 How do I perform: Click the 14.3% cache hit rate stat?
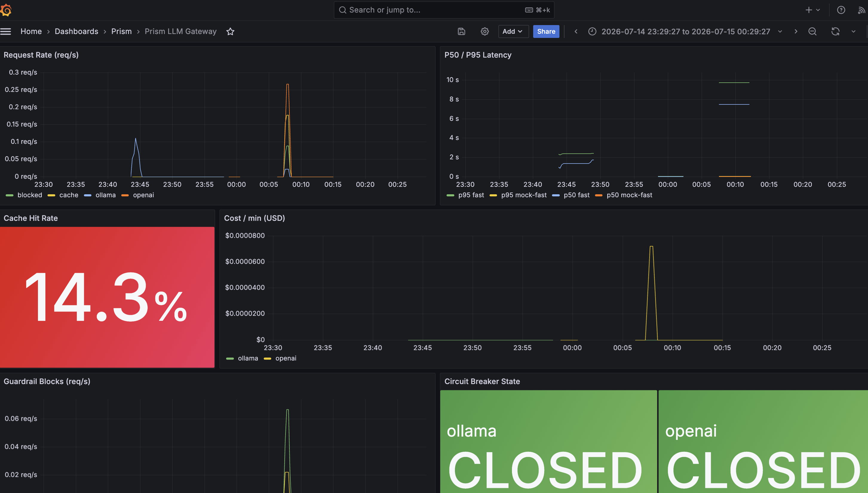(x=107, y=297)
